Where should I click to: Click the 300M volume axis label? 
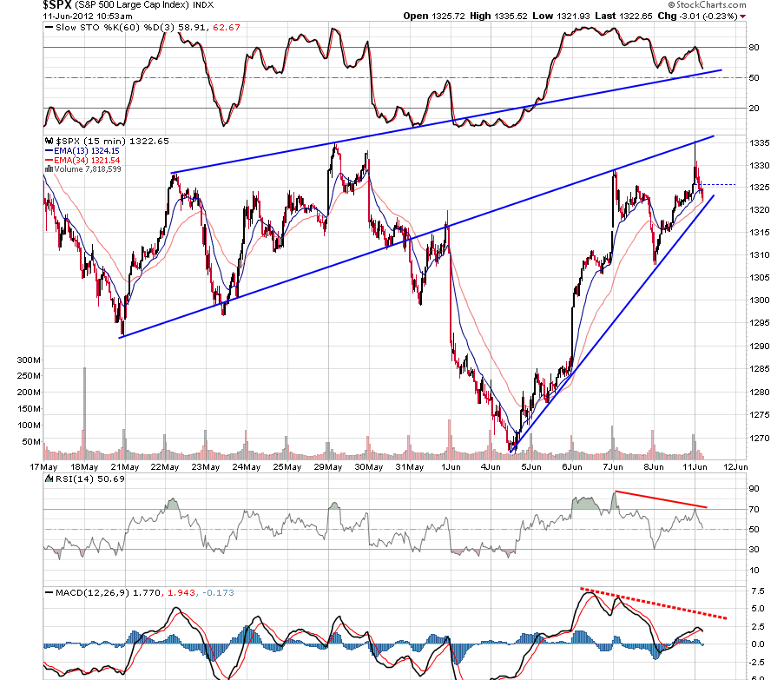pyautogui.click(x=29, y=360)
